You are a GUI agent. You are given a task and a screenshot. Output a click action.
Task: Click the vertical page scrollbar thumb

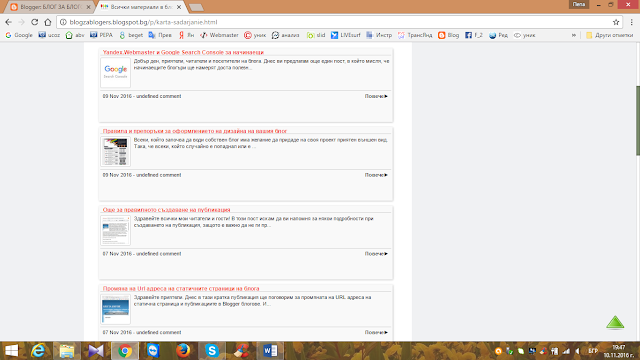(x=638, y=120)
